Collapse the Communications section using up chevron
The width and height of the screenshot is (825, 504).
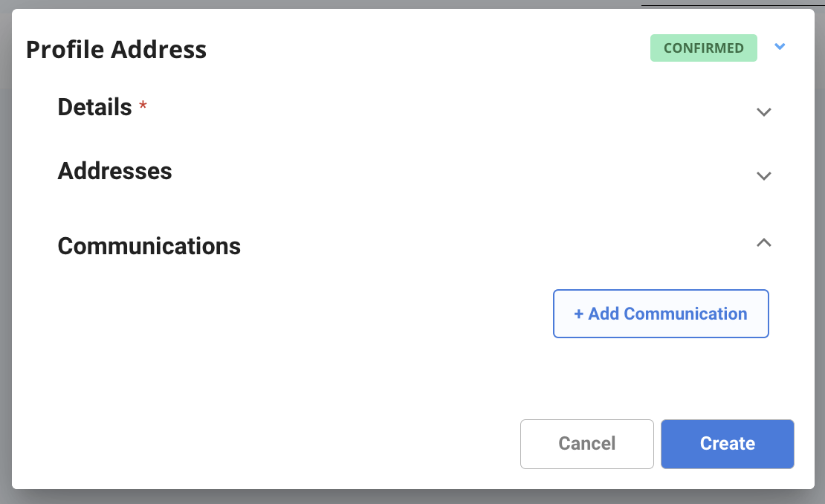point(763,242)
